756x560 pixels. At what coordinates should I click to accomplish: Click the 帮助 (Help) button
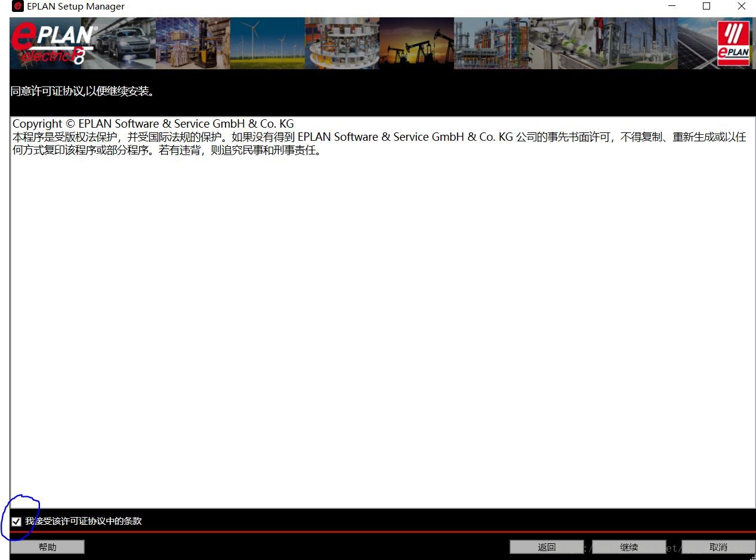48,547
